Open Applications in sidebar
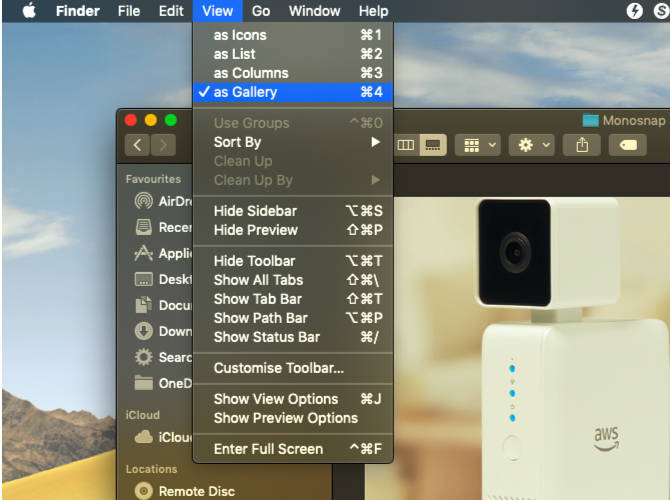This screenshot has width=670, height=500. 163,253
